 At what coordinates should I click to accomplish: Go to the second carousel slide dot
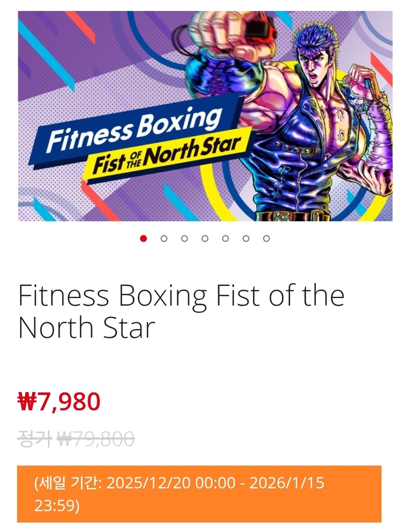click(164, 238)
